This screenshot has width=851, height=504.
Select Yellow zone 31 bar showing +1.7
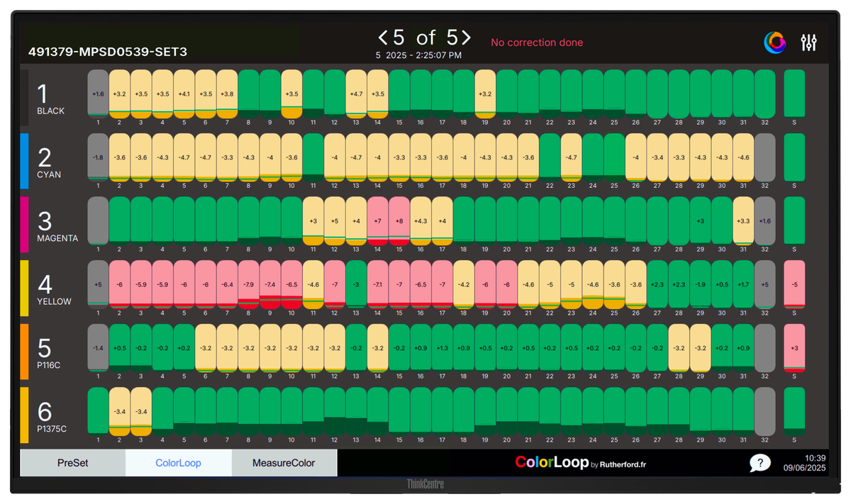click(743, 284)
